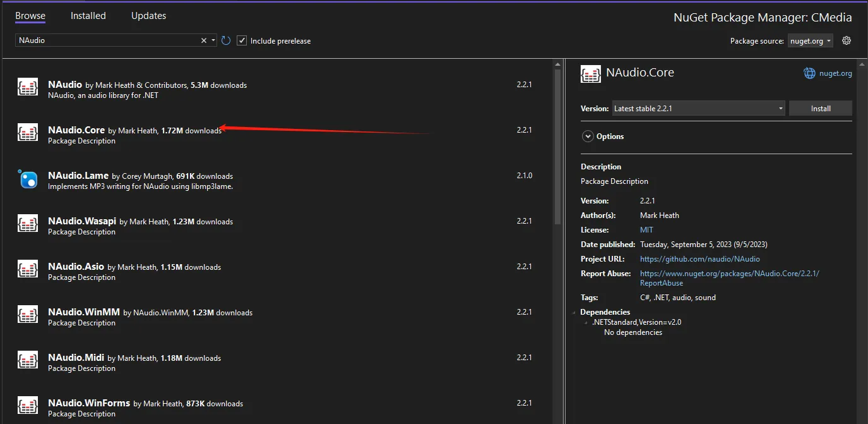
Task: Click the 'No dependencies' text
Action: click(x=633, y=332)
